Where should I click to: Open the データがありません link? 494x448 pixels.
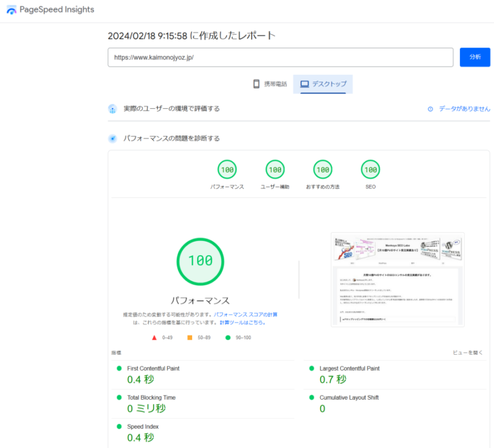click(x=464, y=109)
